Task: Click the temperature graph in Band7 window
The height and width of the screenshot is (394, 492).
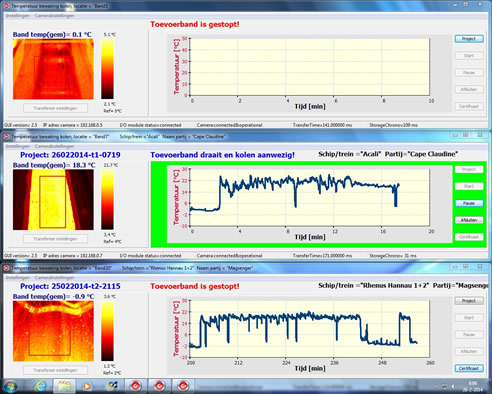Action: click(x=310, y=198)
